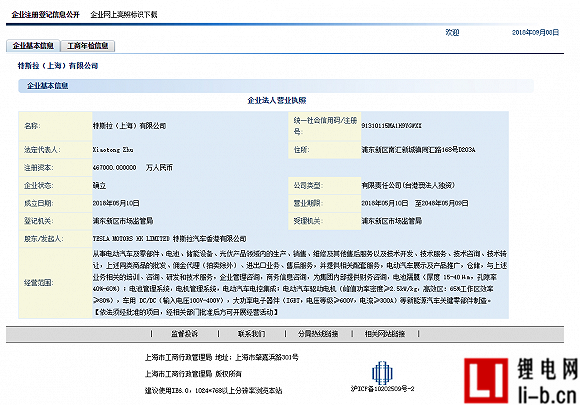The height and width of the screenshot is (405, 580).
Task: Click the IE6.0 browser recommendation line
Action: [213, 391]
